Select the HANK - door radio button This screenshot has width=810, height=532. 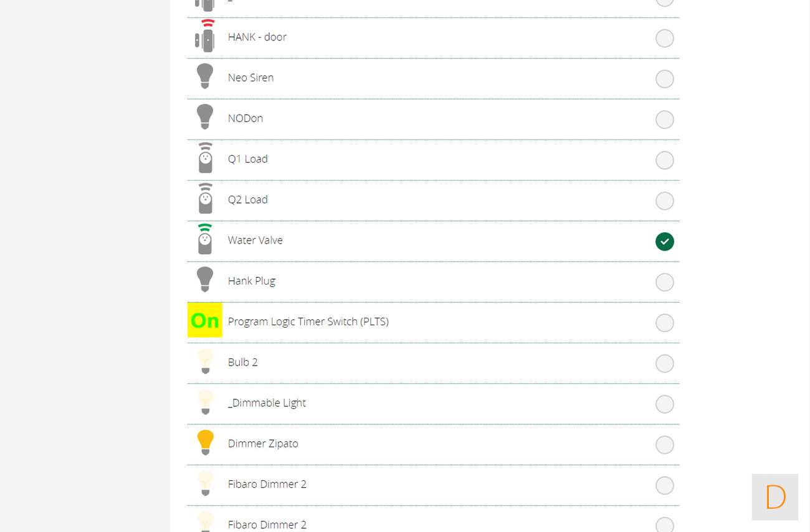click(x=665, y=39)
